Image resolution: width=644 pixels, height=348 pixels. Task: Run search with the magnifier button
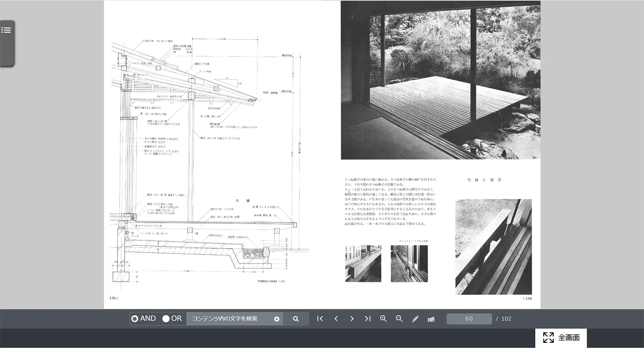click(x=296, y=319)
